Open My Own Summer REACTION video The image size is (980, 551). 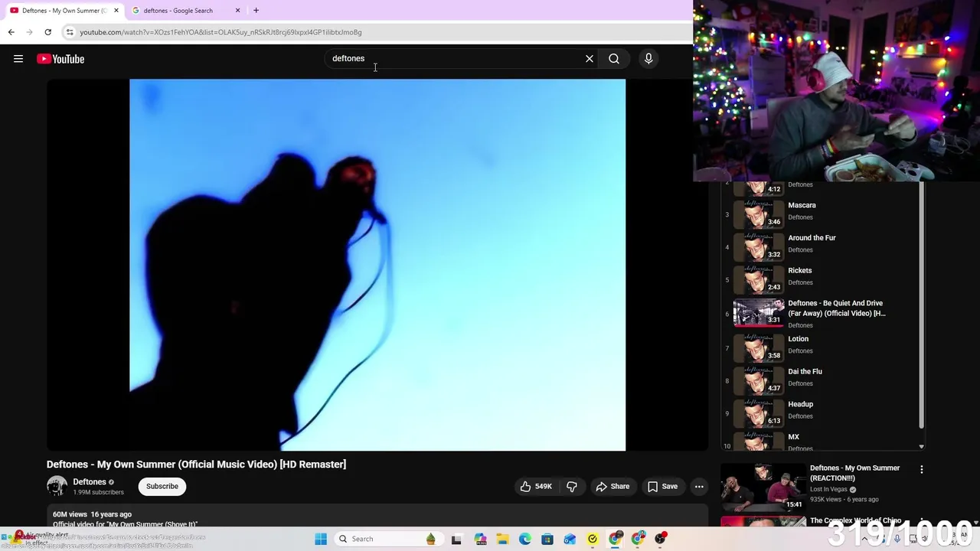click(x=855, y=473)
